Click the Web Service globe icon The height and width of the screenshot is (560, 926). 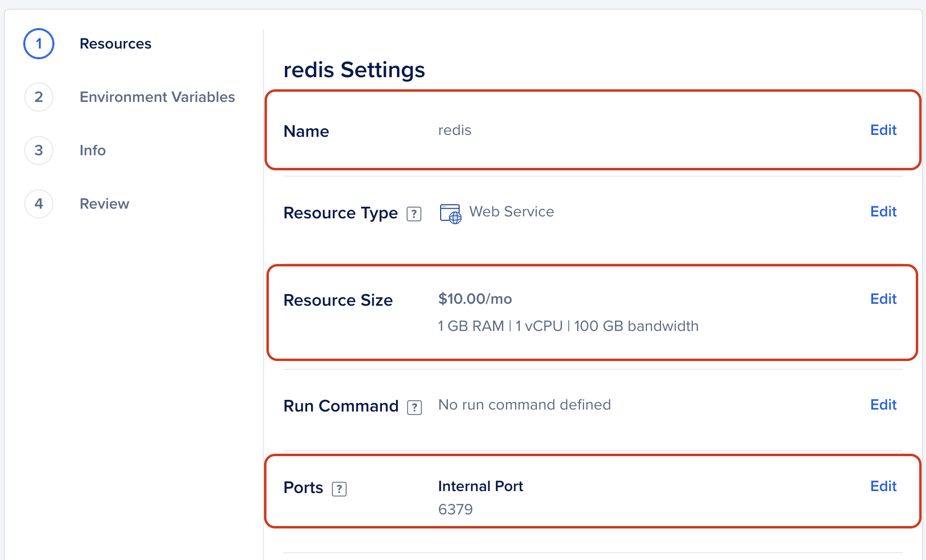(x=450, y=214)
